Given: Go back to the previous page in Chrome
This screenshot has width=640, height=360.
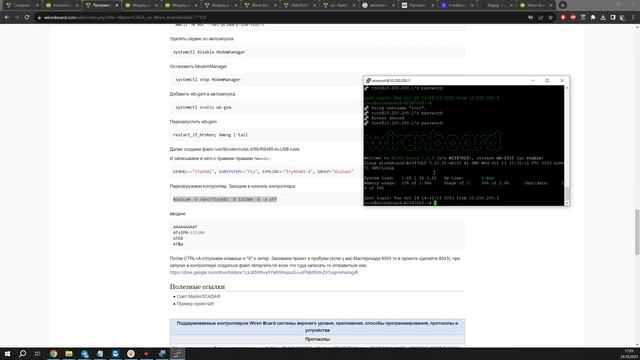Looking at the screenshot, I should coord(7,18).
